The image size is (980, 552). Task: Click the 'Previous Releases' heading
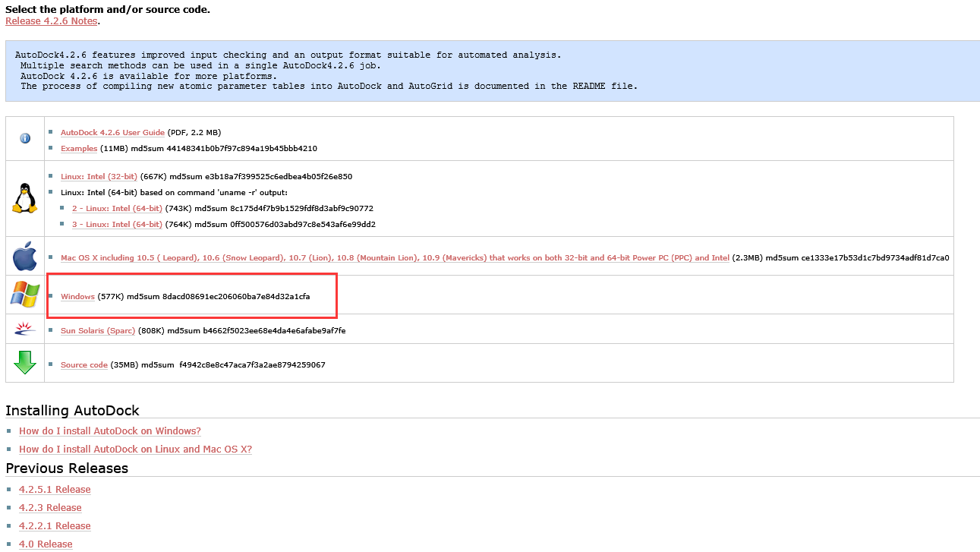67,468
